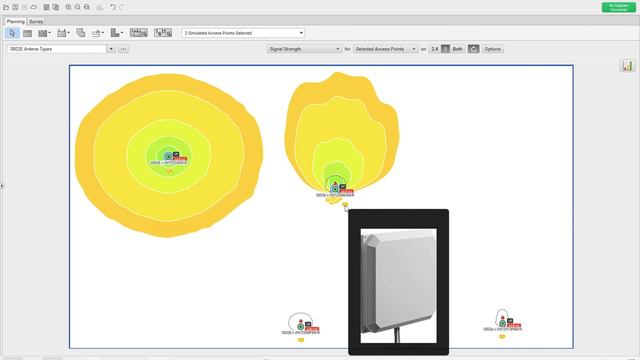This screenshot has width=640, height=360.
Task: Click the zoom out magnifier icon
Action: (x=78, y=7)
